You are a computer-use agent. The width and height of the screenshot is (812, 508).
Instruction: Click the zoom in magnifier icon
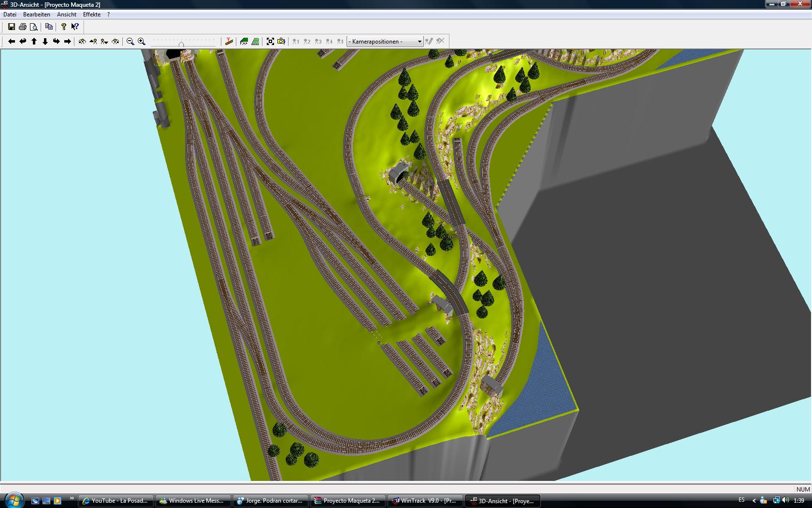click(x=142, y=42)
